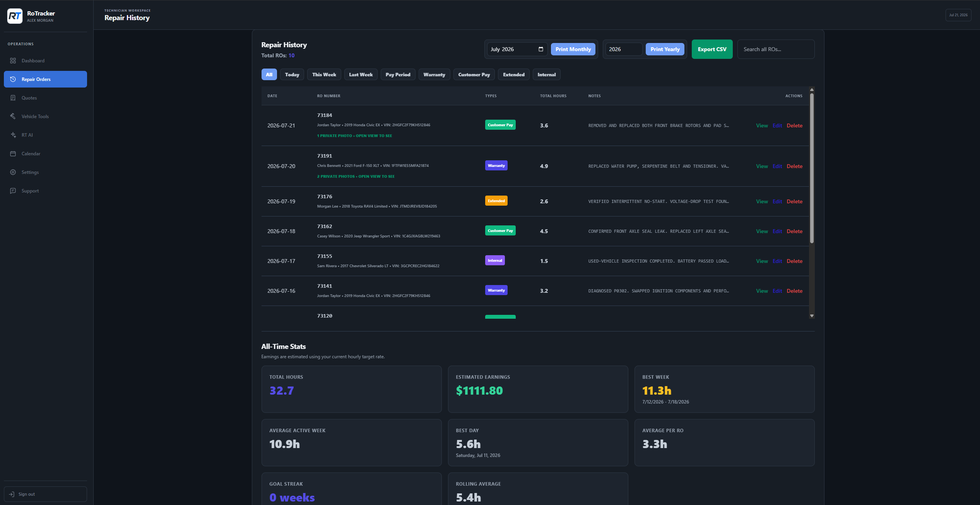Click the Internal badge on RO 73155
This screenshot has width=980, height=505.
495,260
